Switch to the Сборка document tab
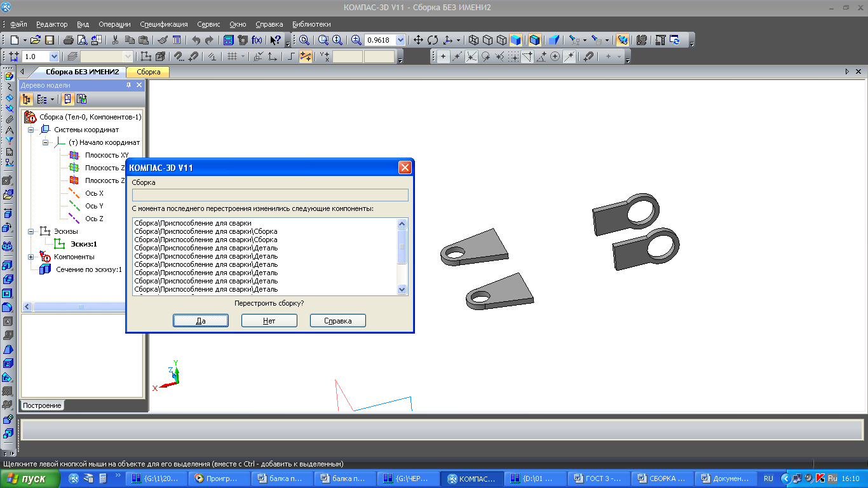 (x=149, y=72)
